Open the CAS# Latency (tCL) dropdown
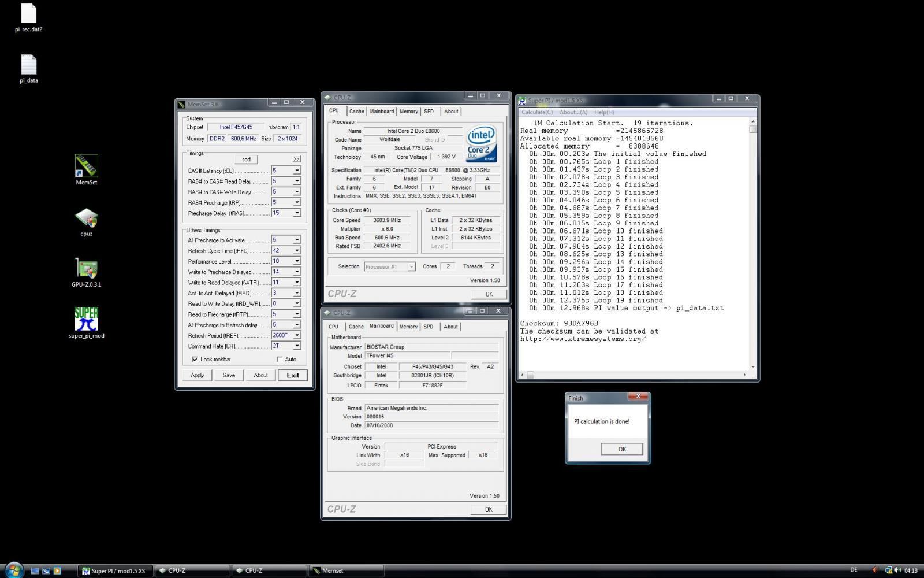Viewport: 924px width, 578px height. [297, 171]
